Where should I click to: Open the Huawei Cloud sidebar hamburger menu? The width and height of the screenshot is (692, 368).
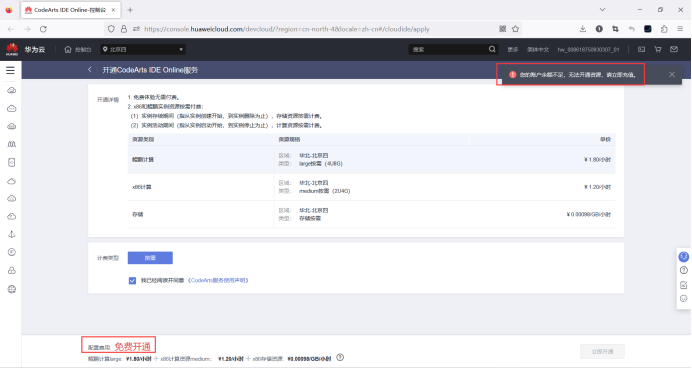(x=10, y=71)
